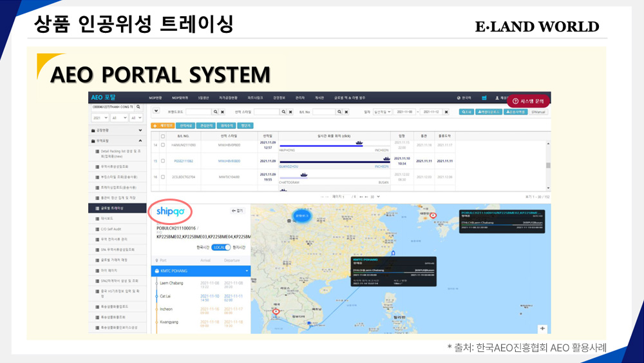This screenshot has width=644, height=363.
Task: Open the first All dropdown in sidebar
Action: click(x=119, y=117)
